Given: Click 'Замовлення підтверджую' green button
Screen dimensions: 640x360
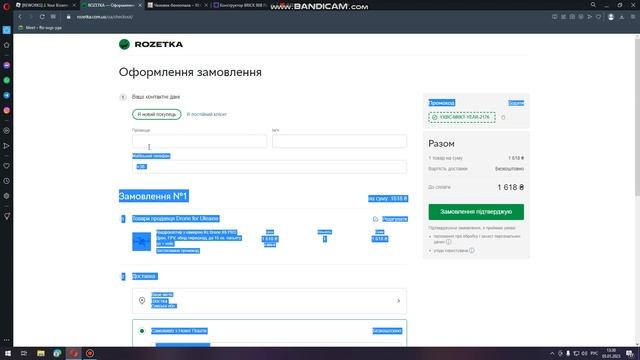Looking at the screenshot, I should point(476,212).
